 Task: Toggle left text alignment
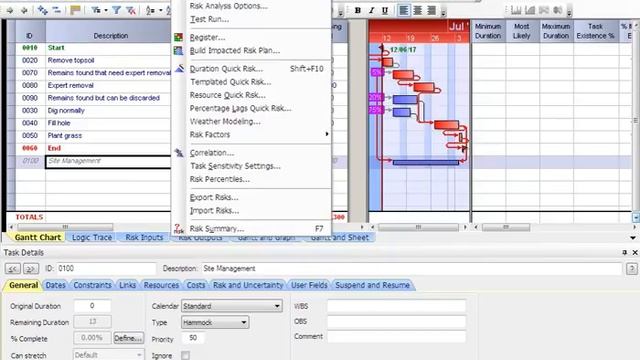coord(404,11)
